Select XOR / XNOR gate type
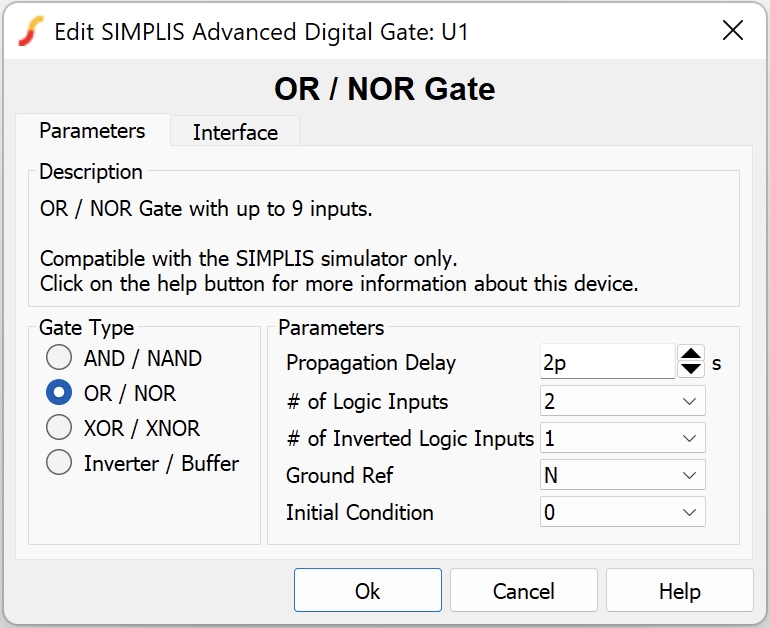770x628 pixels. pos(123,428)
